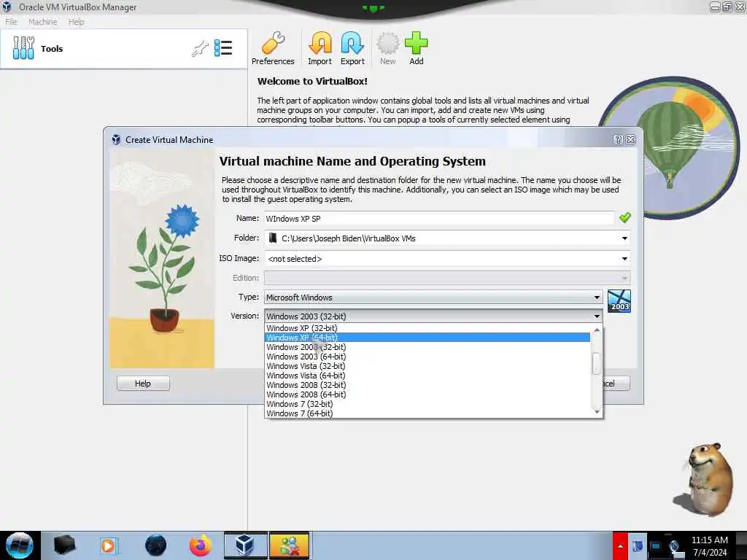This screenshot has width=747, height=560.
Task: Choose Windows 2003 (64-bit) in list
Action: pyautogui.click(x=427, y=357)
